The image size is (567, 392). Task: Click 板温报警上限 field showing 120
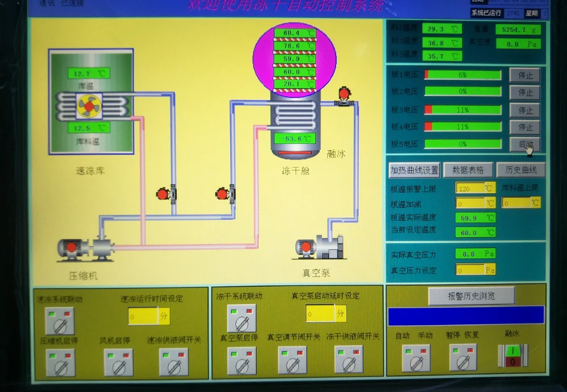pyautogui.click(x=475, y=188)
